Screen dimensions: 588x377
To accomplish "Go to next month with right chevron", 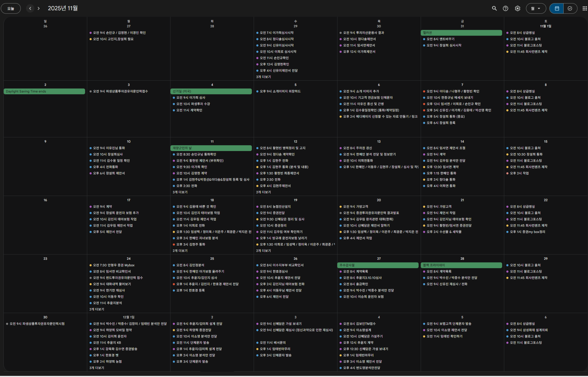I will 39,8.
